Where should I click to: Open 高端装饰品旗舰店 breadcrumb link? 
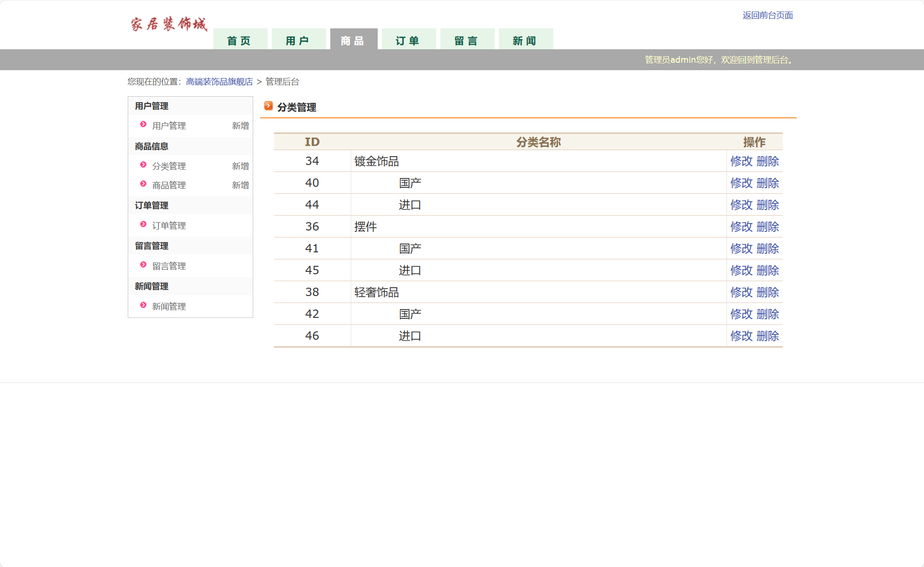tap(218, 82)
